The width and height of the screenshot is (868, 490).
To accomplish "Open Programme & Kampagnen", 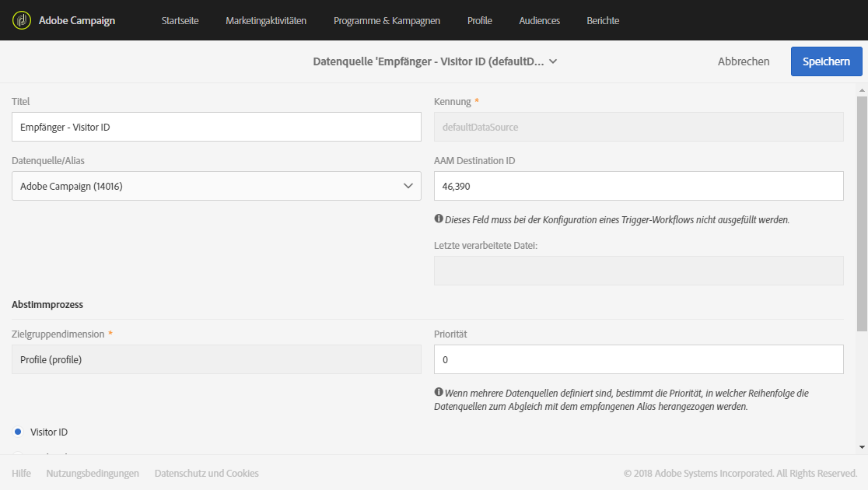I will 387,20.
